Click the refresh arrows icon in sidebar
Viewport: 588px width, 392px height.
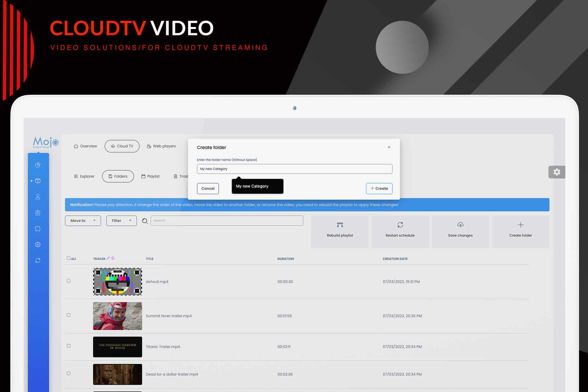(x=38, y=260)
